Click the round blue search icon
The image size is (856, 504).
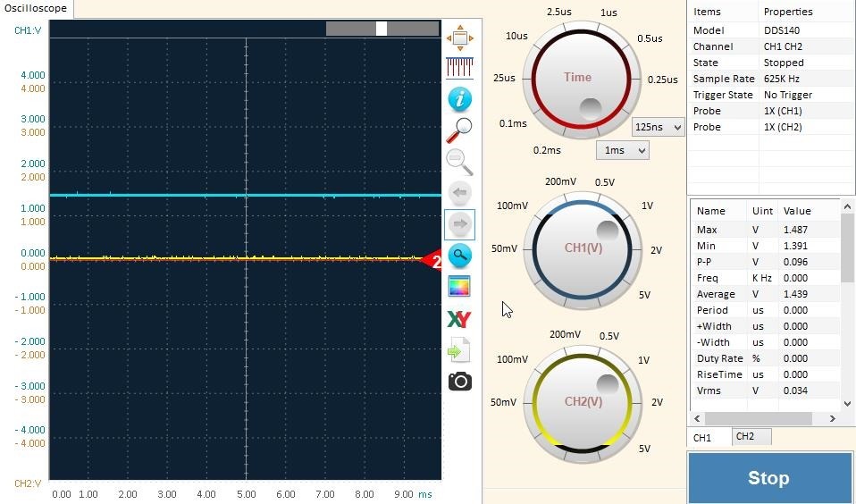click(x=459, y=256)
